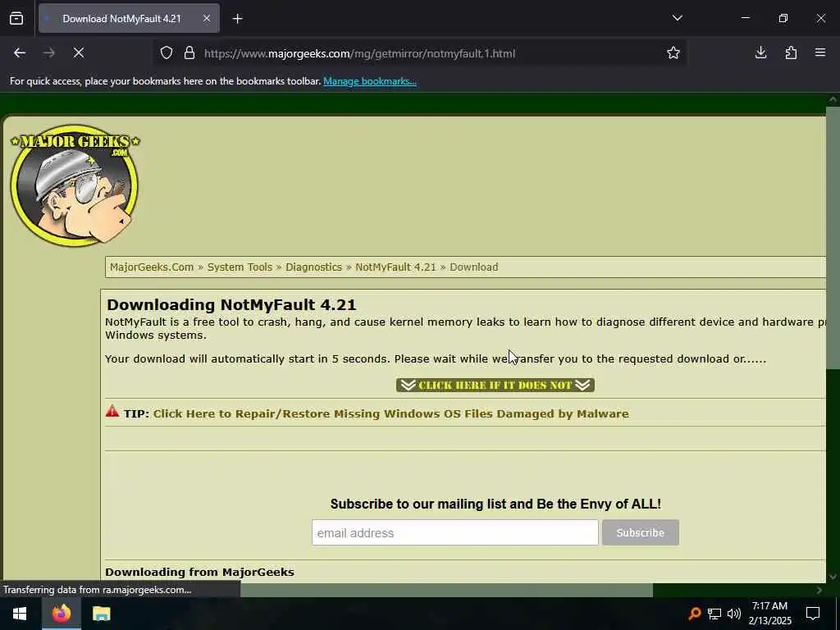Click the orange magnifier tray icon

(x=694, y=614)
